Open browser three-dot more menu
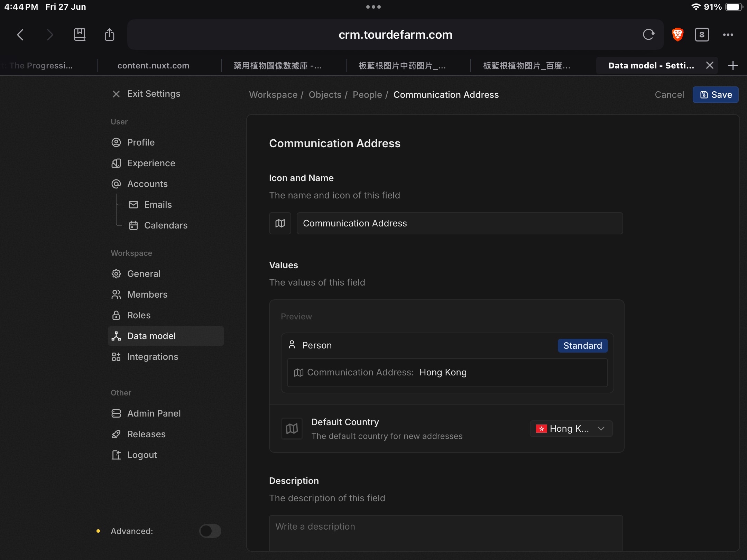This screenshot has width=747, height=560. pos(728,35)
